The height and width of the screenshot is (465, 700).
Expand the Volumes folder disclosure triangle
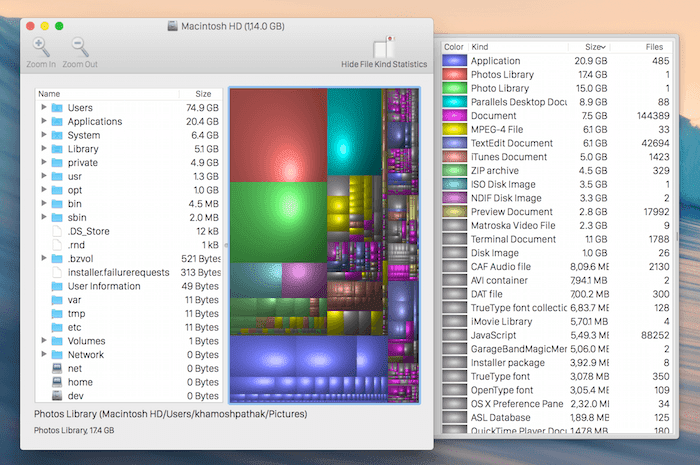point(44,340)
